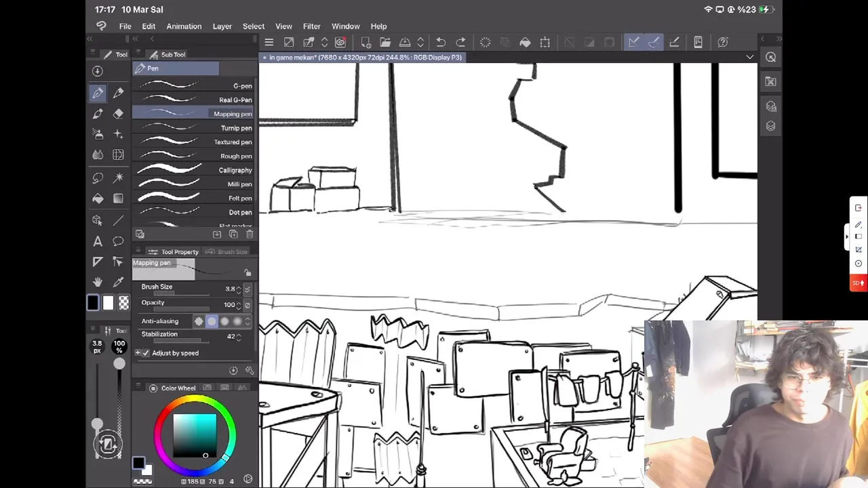This screenshot has height=488, width=868.
Task: Open the Animation menu
Action: 184,26
